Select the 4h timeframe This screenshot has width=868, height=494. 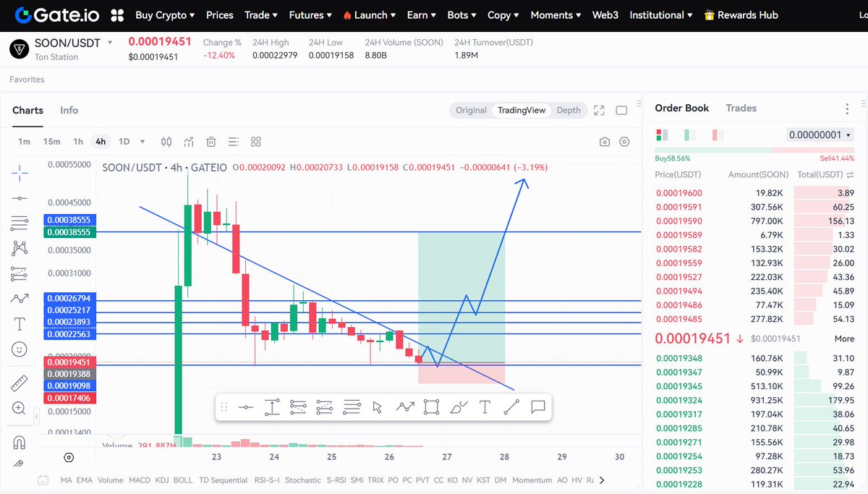click(x=101, y=142)
